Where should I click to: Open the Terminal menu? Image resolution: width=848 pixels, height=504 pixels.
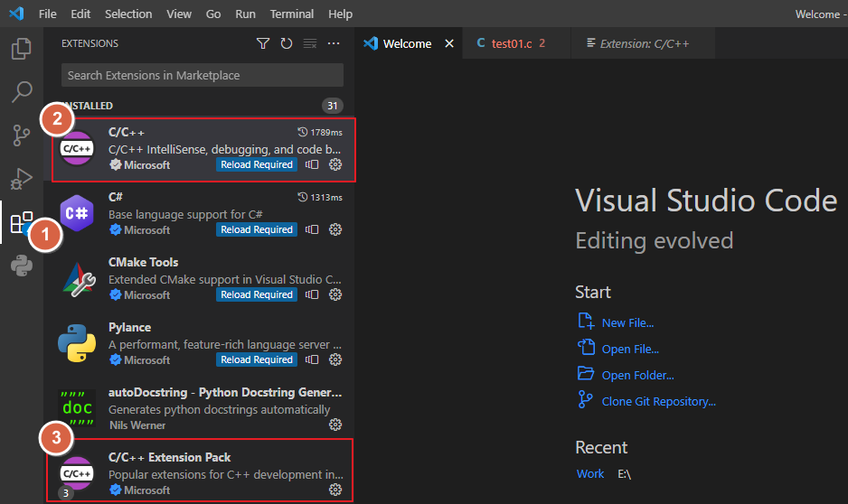[x=292, y=14]
